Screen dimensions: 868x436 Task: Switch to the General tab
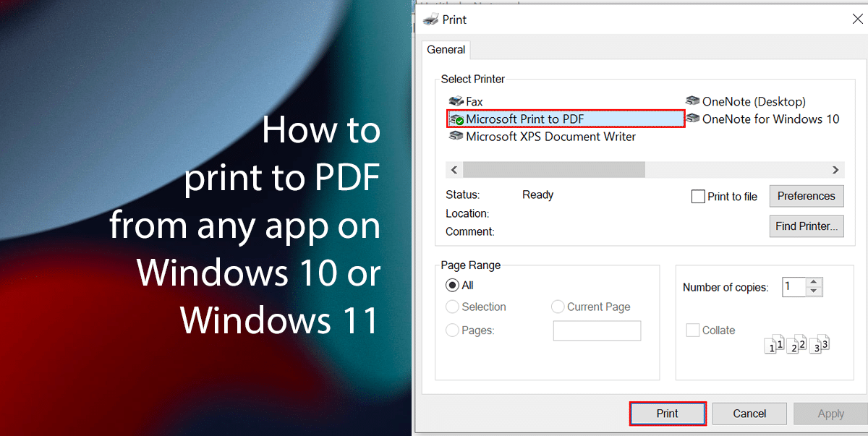[446, 49]
